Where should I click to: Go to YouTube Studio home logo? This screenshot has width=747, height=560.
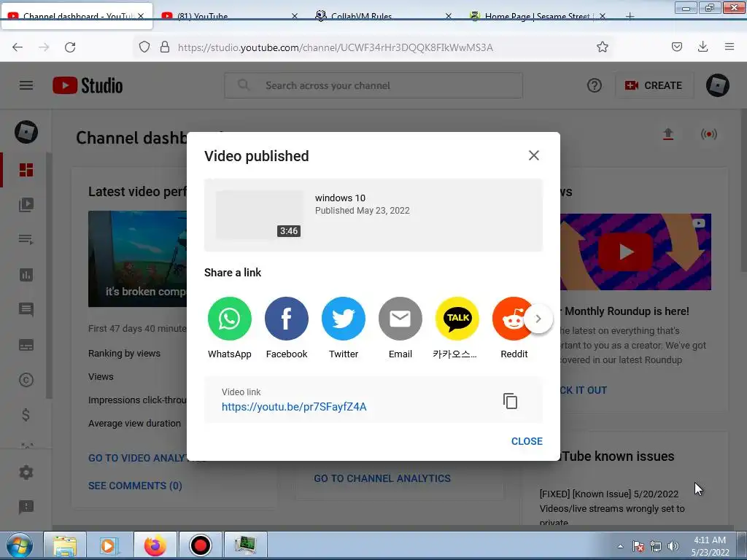(x=88, y=86)
